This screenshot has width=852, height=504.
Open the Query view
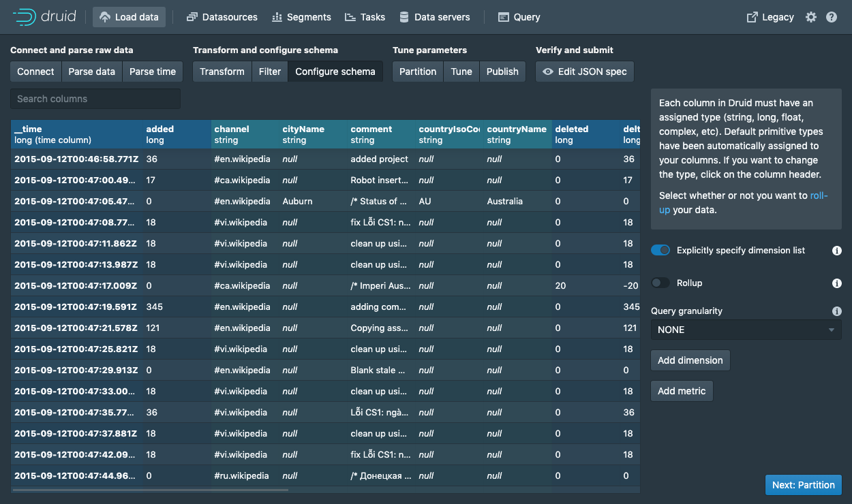click(x=519, y=17)
